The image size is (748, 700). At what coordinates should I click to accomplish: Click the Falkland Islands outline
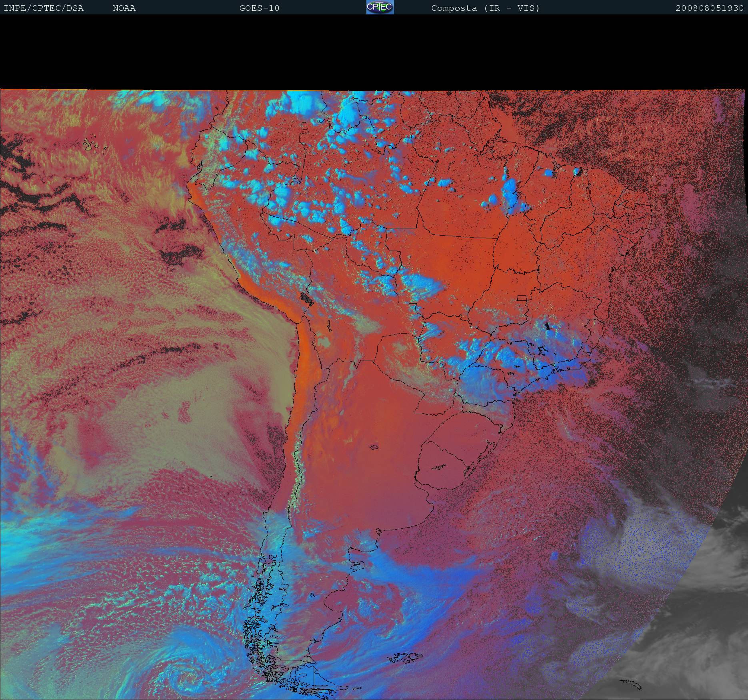point(405,655)
